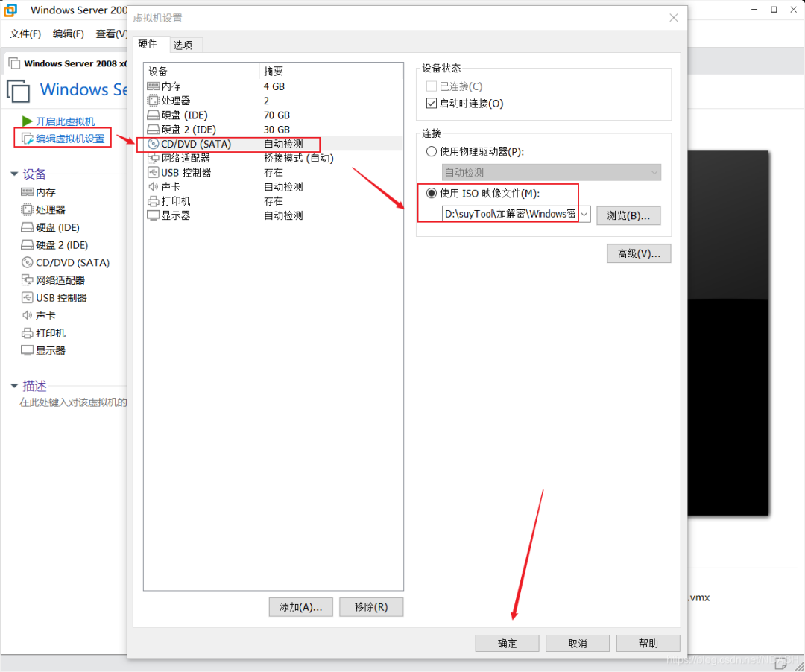Open the 编辑(E) menu
The height and width of the screenshot is (672, 805).
tap(69, 34)
